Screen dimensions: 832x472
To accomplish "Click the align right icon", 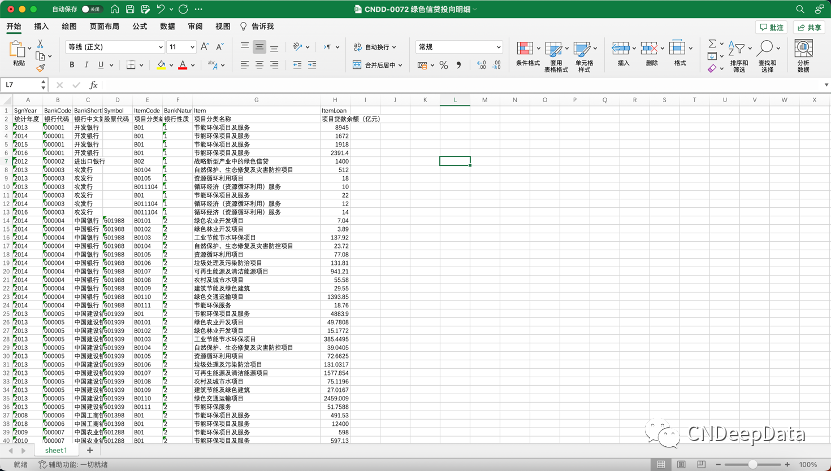I will click(274, 65).
